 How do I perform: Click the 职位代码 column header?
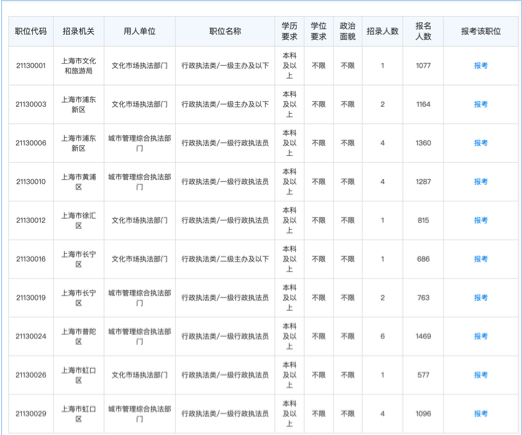pos(31,31)
